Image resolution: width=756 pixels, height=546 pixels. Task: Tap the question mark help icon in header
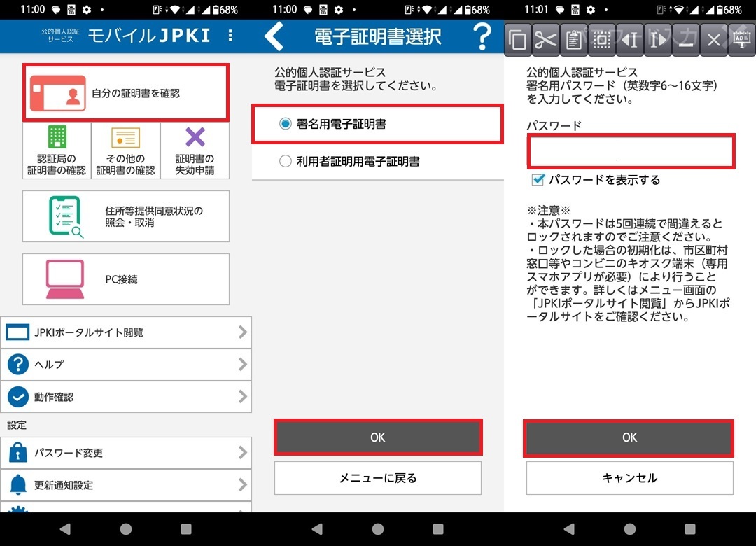pyautogui.click(x=482, y=36)
